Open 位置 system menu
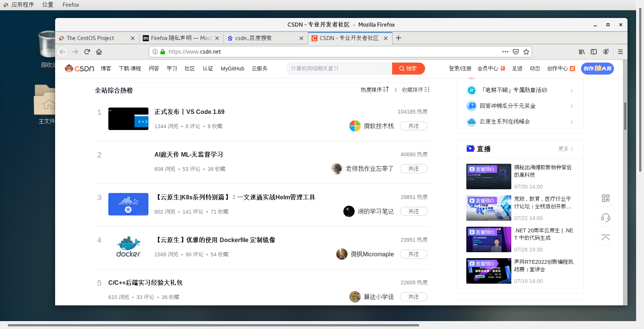Image resolution: width=644 pixels, height=329 pixels. [x=48, y=4]
